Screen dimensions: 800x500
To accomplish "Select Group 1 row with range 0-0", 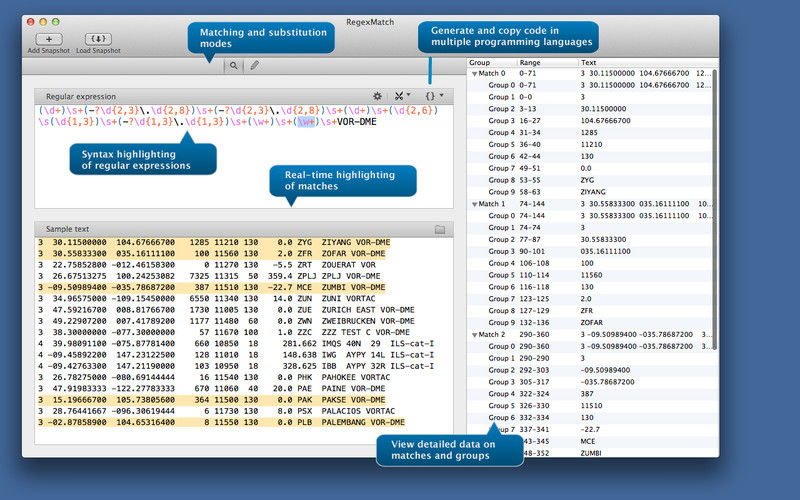I will [589, 97].
